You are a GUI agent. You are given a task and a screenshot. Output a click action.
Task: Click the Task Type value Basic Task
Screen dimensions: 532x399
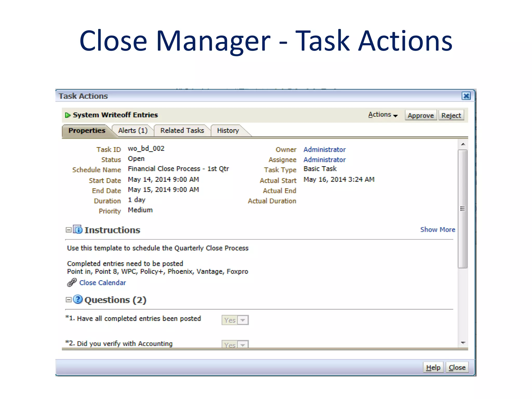320,169
